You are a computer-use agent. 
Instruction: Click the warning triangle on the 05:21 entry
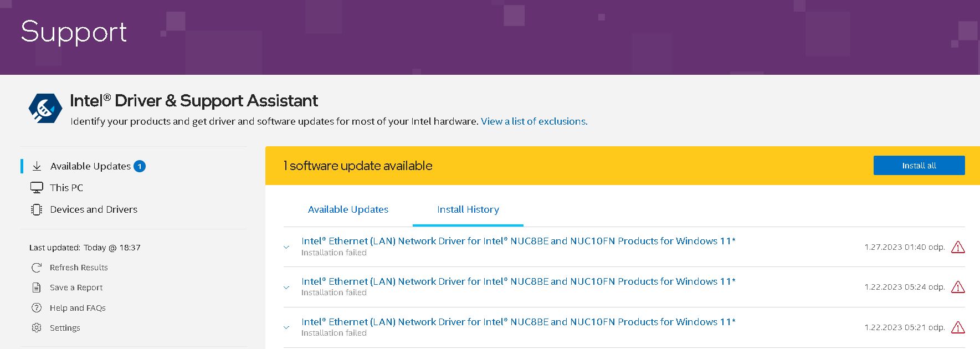pyautogui.click(x=958, y=327)
